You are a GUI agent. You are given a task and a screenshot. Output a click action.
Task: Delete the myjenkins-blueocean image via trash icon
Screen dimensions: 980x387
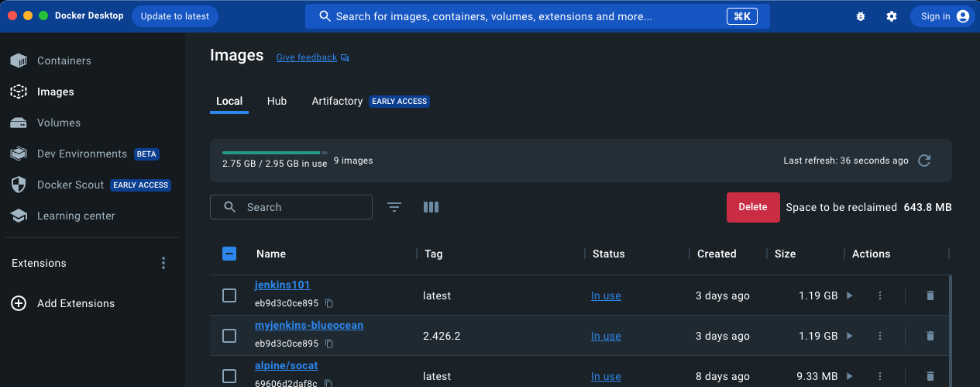click(x=930, y=336)
